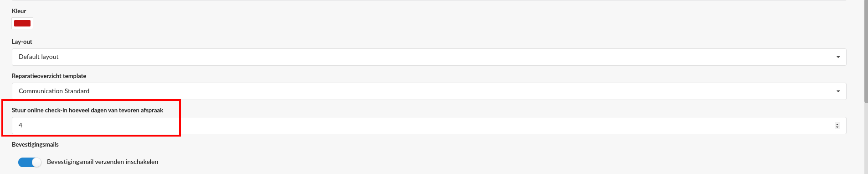Click the 'Bevestigingsmail verzenden inschakelen' label text
Viewport: 868px width, 174px height.
click(x=103, y=162)
